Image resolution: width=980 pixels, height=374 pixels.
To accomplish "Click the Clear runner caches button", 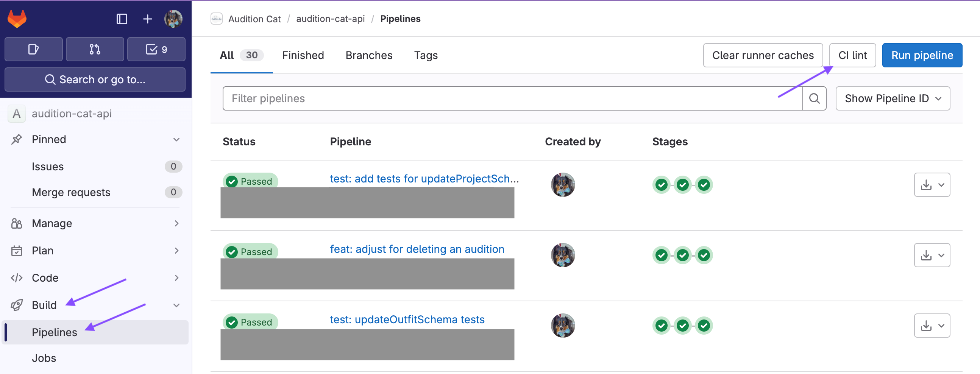I will pyautogui.click(x=762, y=55).
